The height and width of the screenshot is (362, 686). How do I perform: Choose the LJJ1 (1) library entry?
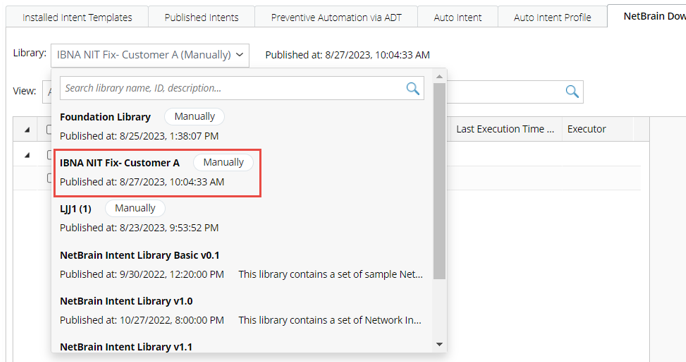click(x=242, y=218)
